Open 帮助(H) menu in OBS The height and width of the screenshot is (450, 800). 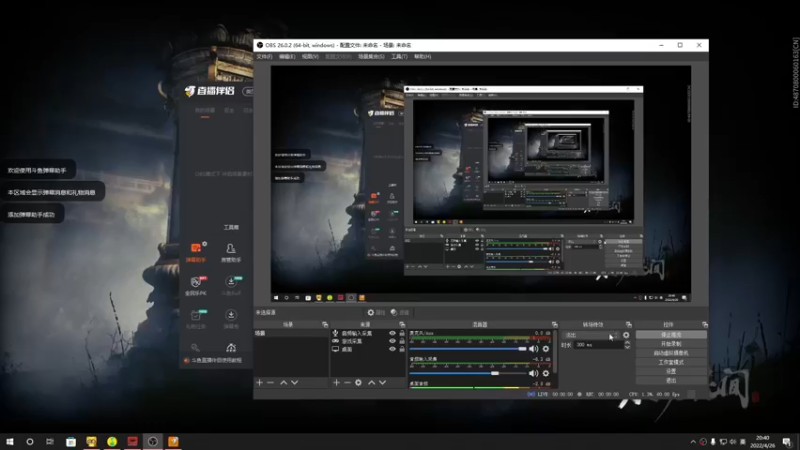click(422, 57)
